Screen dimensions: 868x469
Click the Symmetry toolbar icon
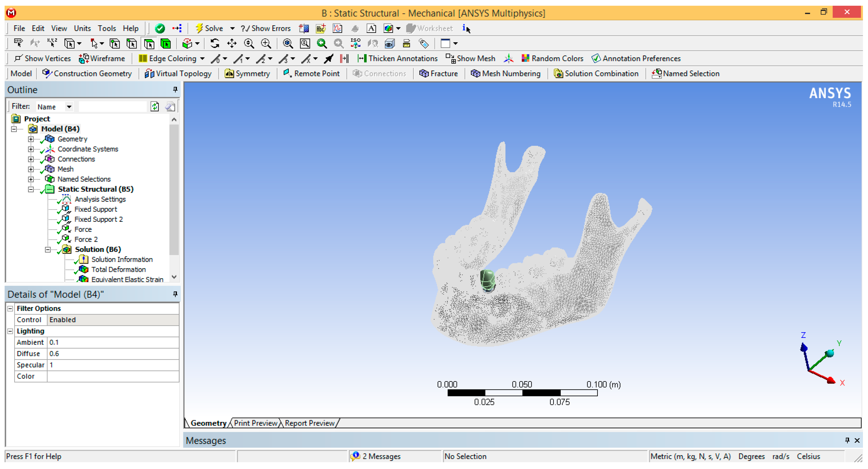[x=229, y=74]
